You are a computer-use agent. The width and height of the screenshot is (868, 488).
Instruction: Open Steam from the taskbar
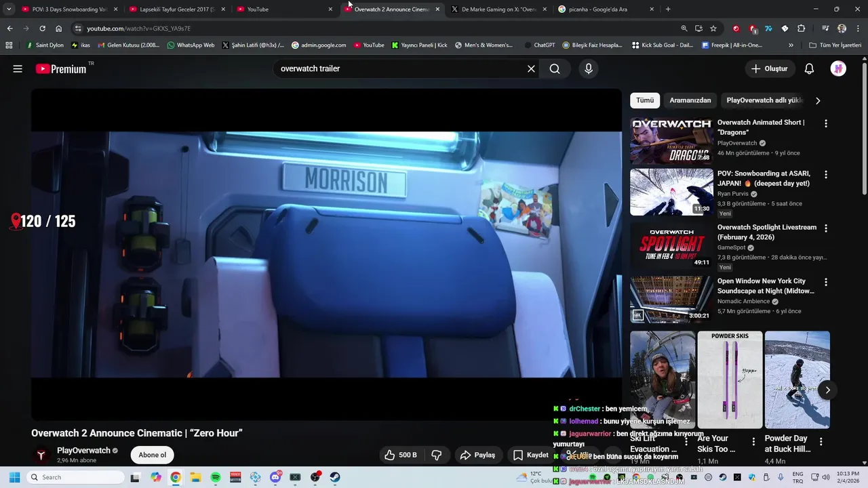(335, 477)
